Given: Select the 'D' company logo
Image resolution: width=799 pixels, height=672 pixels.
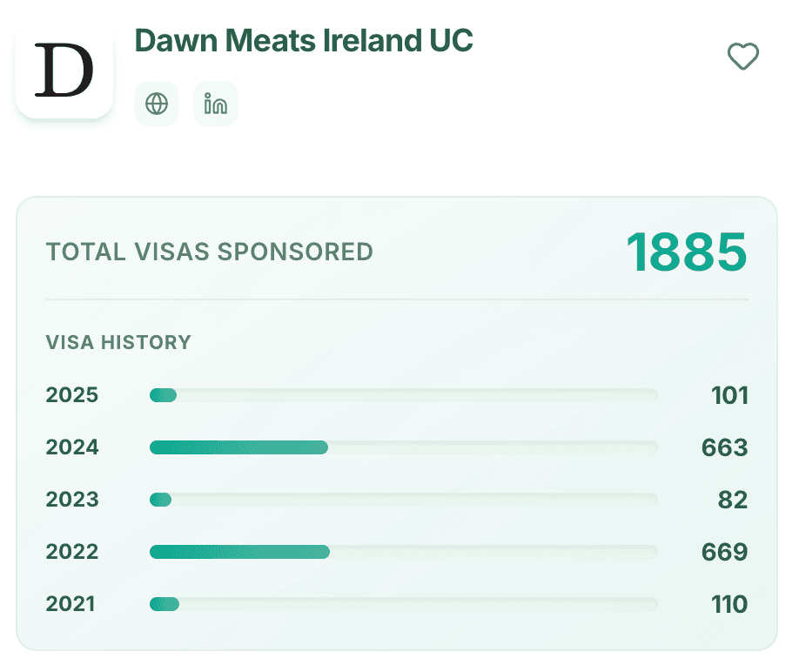Looking at the screenshot, I should 64,66.
